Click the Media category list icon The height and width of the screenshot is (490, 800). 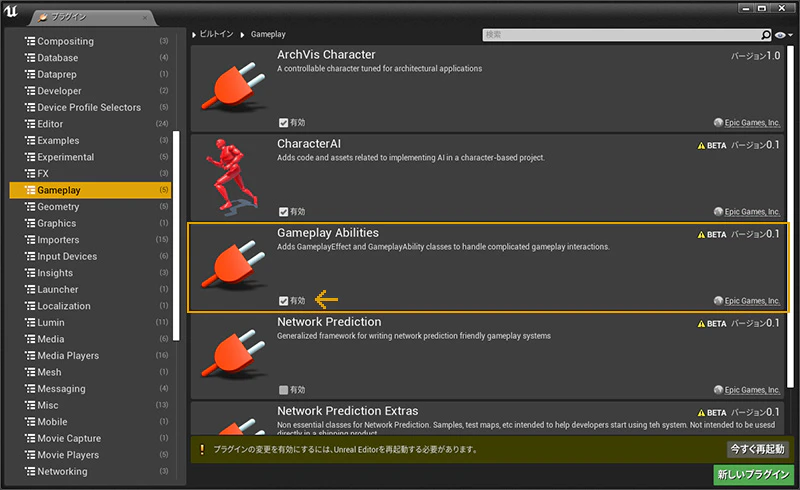[30, 339]
